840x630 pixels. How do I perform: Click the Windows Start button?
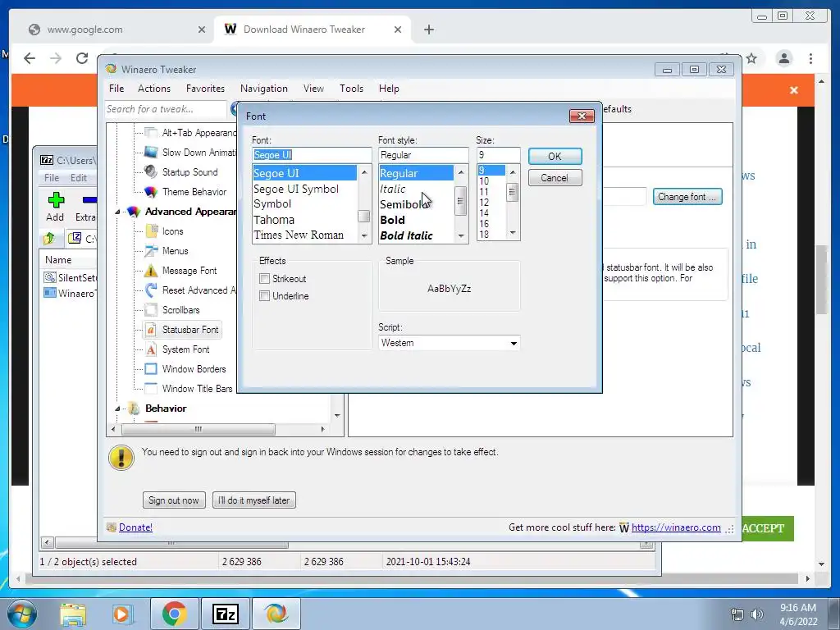pos(21,614)
